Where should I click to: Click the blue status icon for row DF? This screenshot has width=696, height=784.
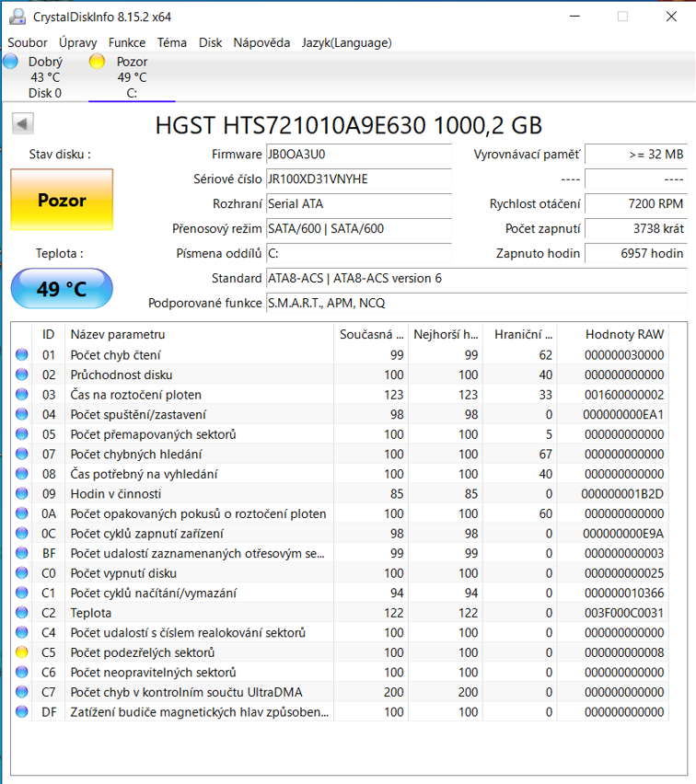click(x=22, y=712)
